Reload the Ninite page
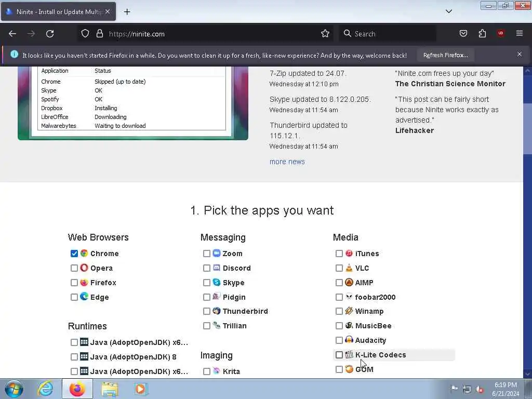 click(50, 34)
